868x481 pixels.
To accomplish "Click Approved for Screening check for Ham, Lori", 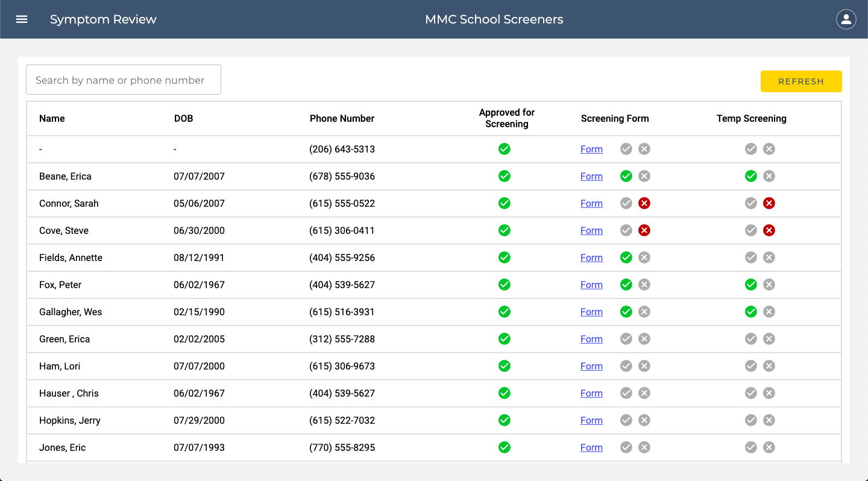I will coord(505,366).
